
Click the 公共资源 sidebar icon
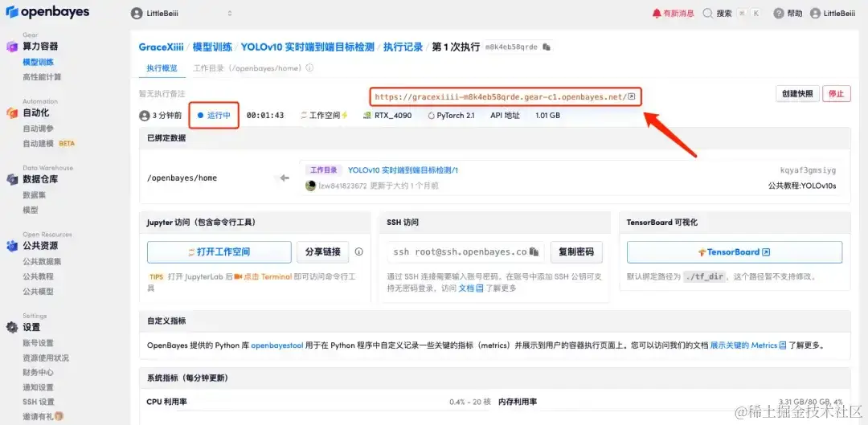coord(12,246)
